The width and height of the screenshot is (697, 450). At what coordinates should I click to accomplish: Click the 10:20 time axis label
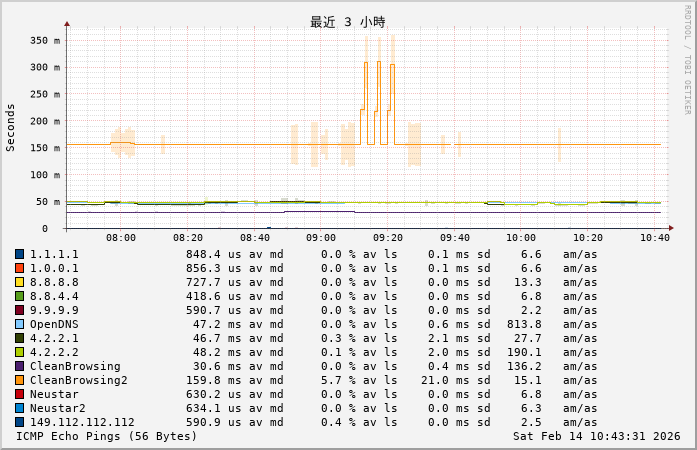tap(587, 238)
